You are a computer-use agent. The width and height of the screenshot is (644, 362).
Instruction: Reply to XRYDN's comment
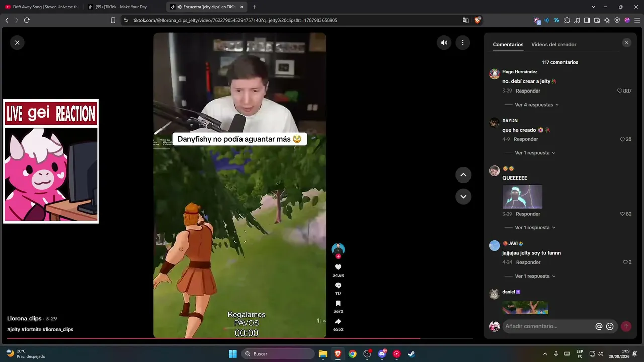click(x=526, y=139)
